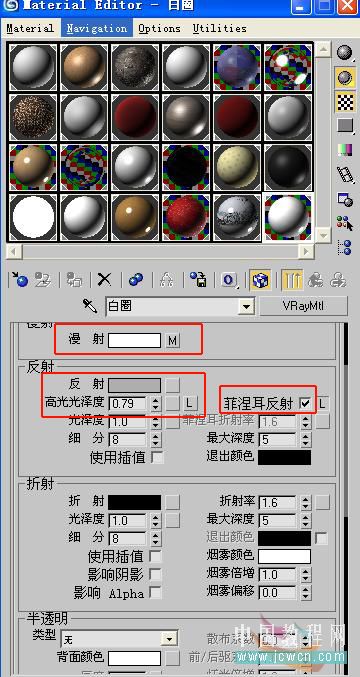Image resolution: width=360 pixels, height=677 pixels.
Task: Click the reflection 最大深度 spinner arrows
Action: tap(306, 440)
